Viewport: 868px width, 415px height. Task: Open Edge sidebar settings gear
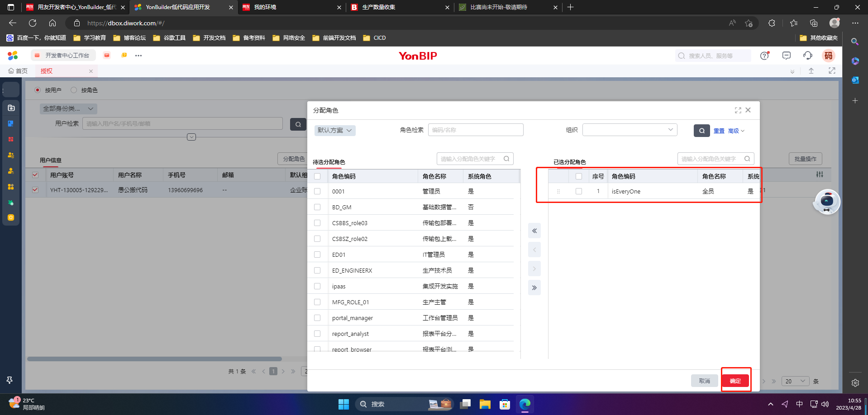click(855, 383)
